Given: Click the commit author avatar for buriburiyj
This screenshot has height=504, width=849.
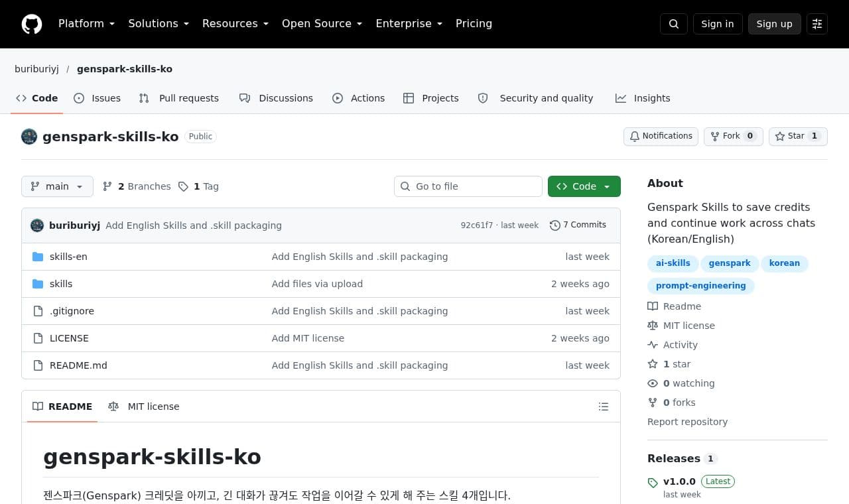Looking at the screenshot, I should (x=37, y=225).
